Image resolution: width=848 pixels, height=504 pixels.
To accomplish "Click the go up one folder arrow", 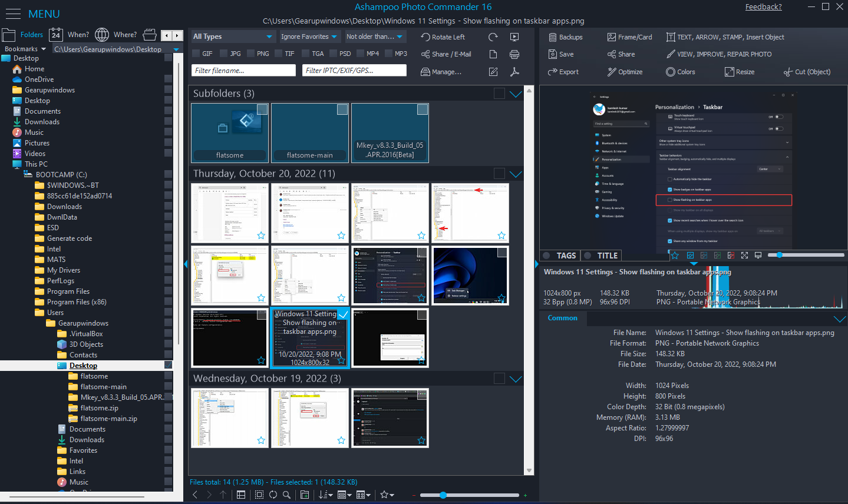I will 223,495.
